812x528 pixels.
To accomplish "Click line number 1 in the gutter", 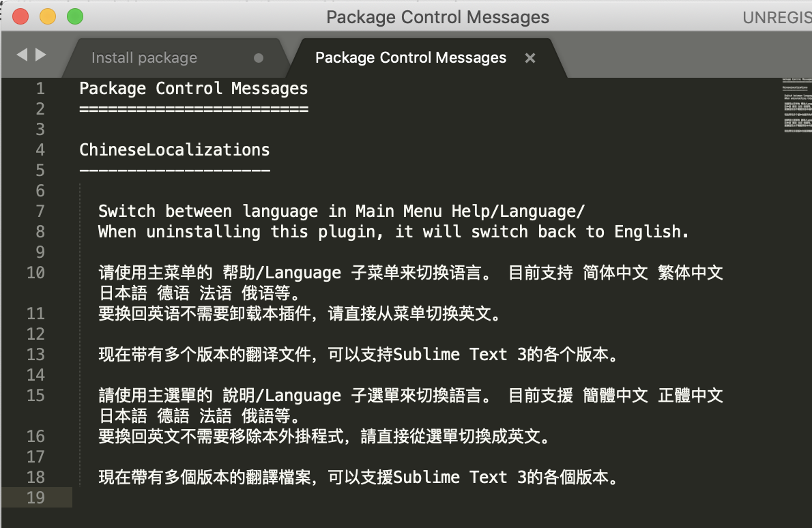I will (40, 89).
